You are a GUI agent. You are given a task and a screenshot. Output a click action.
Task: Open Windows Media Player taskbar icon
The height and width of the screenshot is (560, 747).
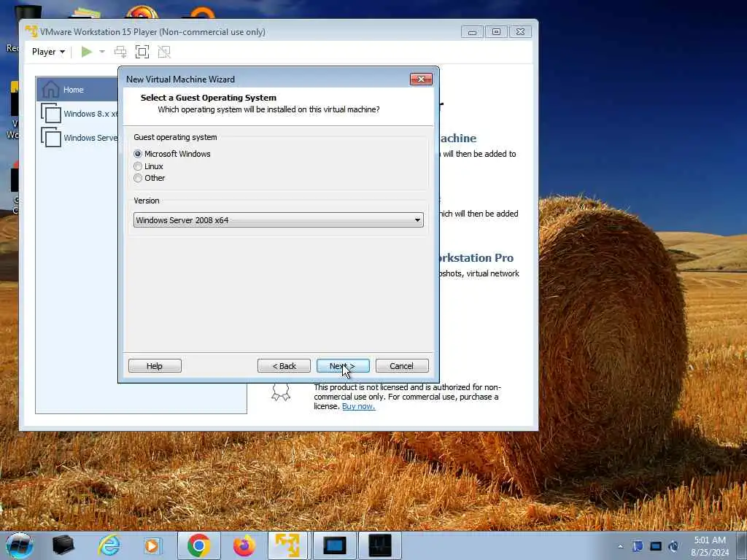(152, 545)
